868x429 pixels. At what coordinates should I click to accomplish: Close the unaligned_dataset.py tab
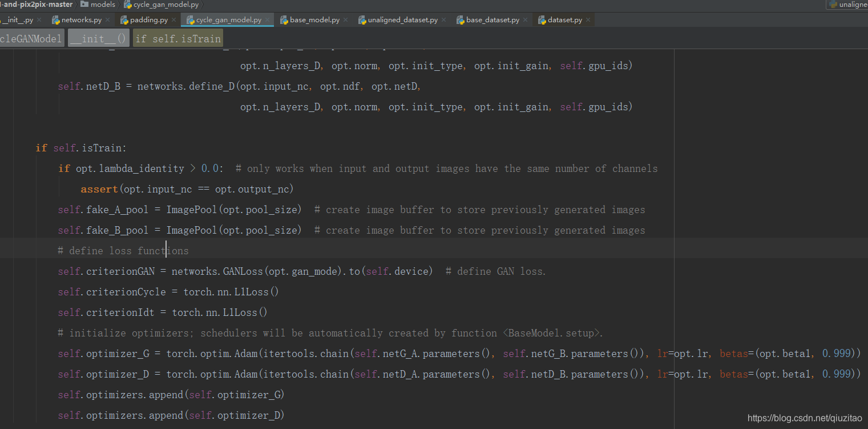coord(443,20)
